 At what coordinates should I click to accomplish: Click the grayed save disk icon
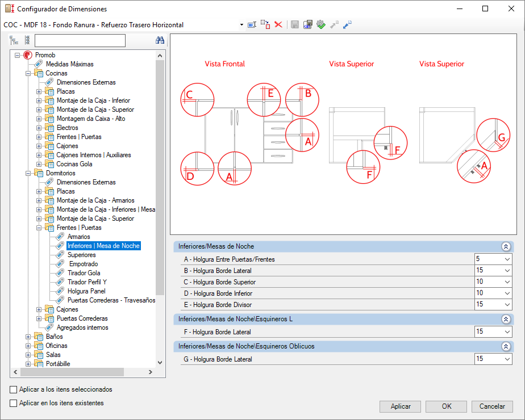pyautogui.click(x=295, y=25)
